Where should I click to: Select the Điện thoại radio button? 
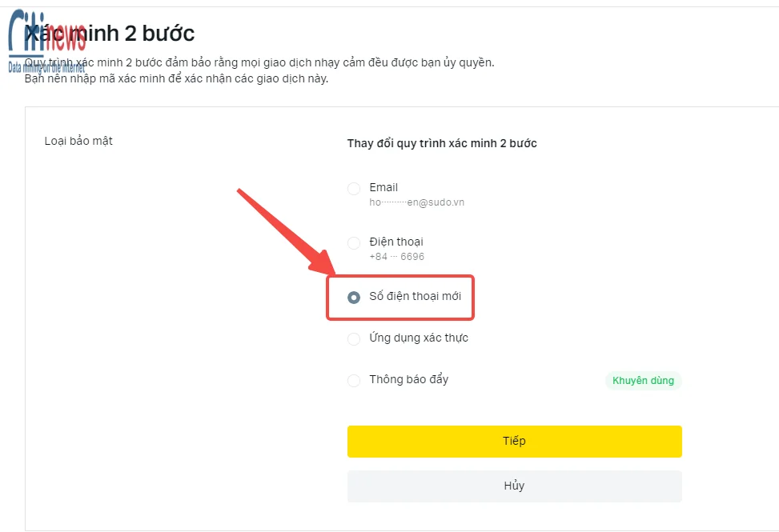(x=354, y=243)
